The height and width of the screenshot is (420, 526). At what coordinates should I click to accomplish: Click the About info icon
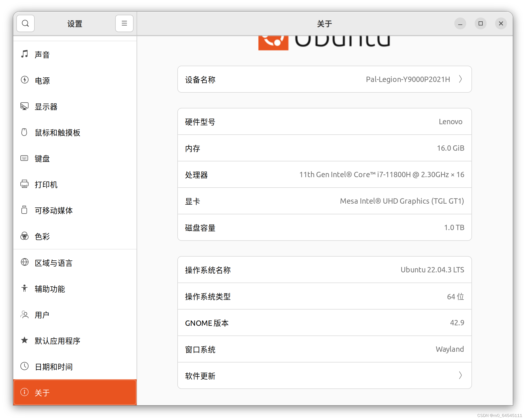(24, 392)
